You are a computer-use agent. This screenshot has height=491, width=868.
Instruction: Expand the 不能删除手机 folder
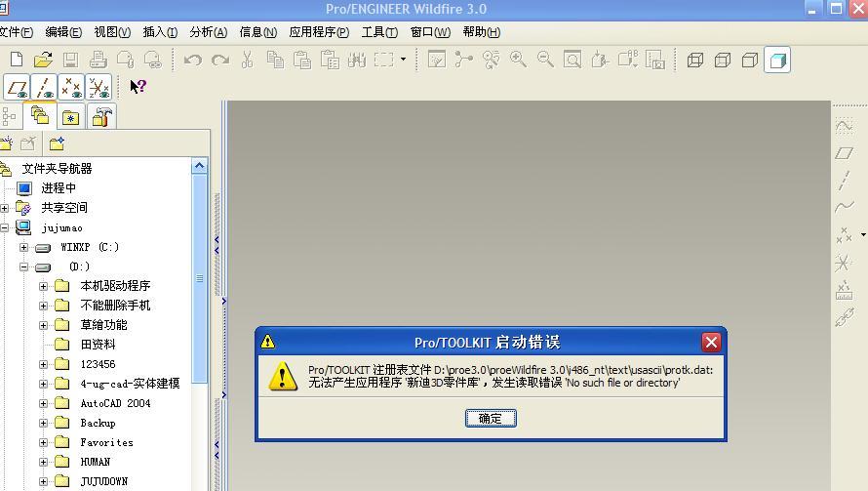tap(43, 306)
